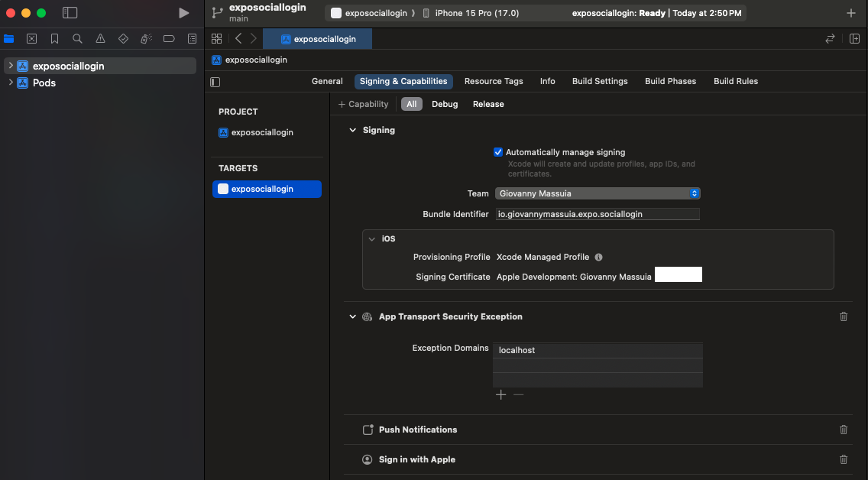Collapse App Transport Security Exception section
Viewport: 868px width, 480px height.
pyautogui.click(x=353, y=316)
